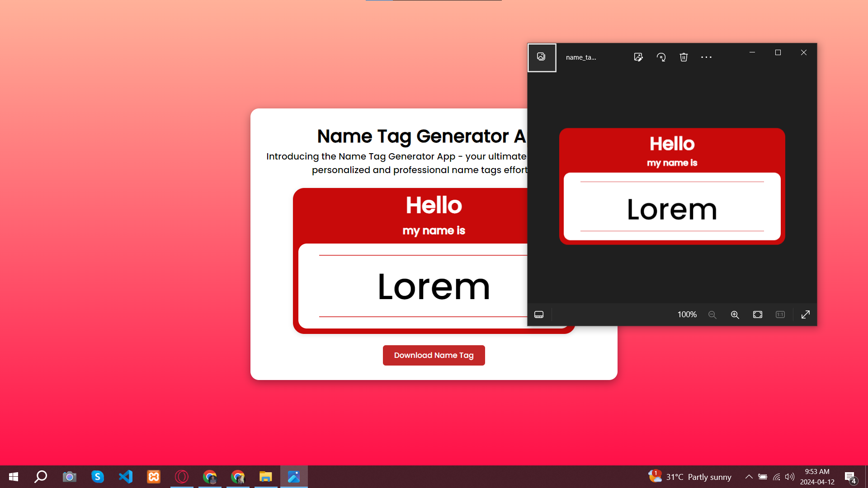868x488 pixels.
Task: Click the fit-to-window icon in viewer bottom bar
Action: coord(758,314)
